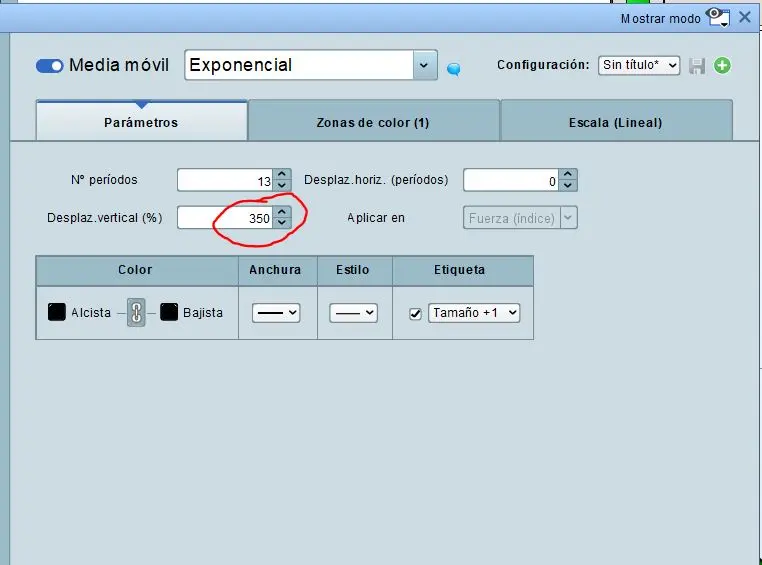Open the Exponencial moving average type dropdown
Image resolution: width=762 pixels, height=565 pixels.
[425, 65]
